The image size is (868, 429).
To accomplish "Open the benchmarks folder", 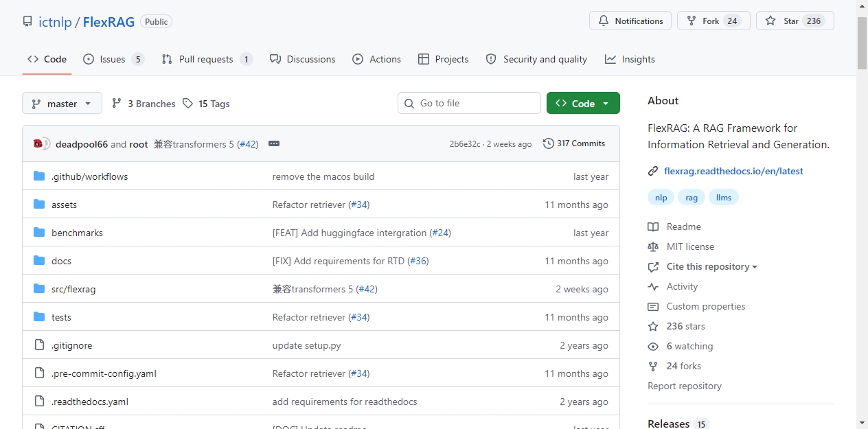I will pos(77,233).
